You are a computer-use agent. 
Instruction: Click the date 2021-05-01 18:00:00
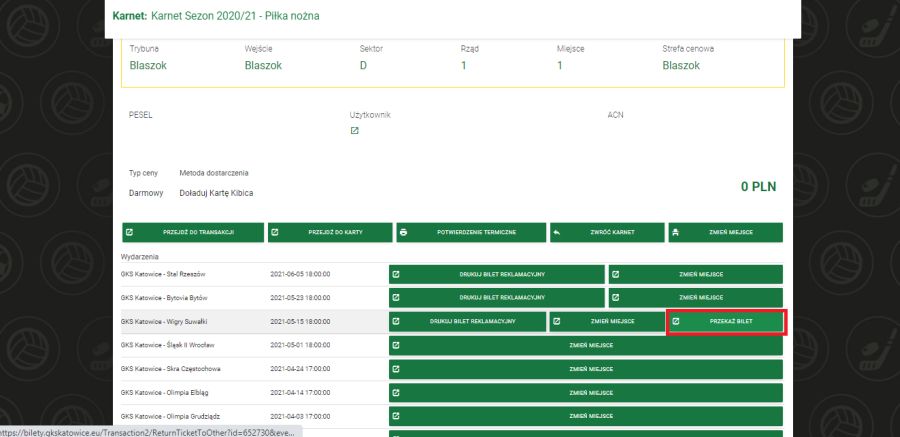tap(300, 345)
